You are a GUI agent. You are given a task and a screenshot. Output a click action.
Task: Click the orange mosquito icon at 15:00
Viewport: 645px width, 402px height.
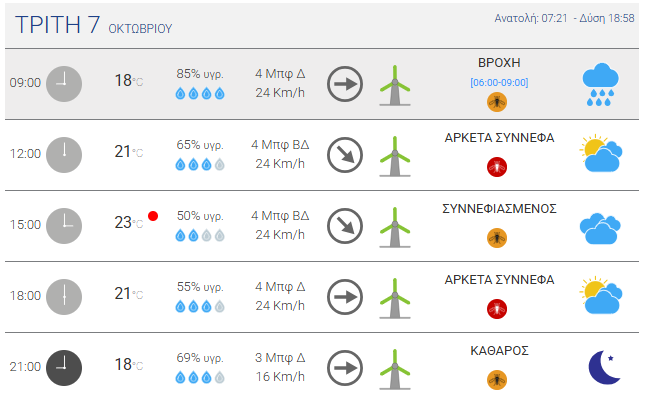pyautogui.click(x=496, y=237)
